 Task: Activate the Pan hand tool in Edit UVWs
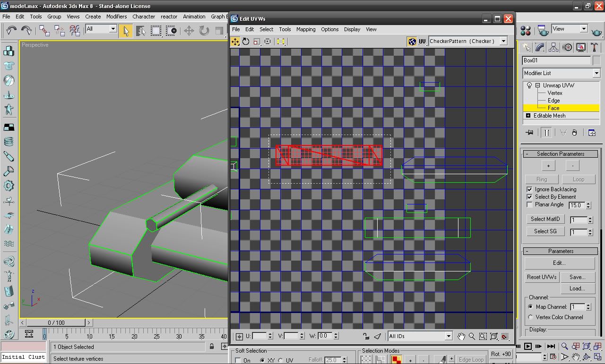[461, 336]
